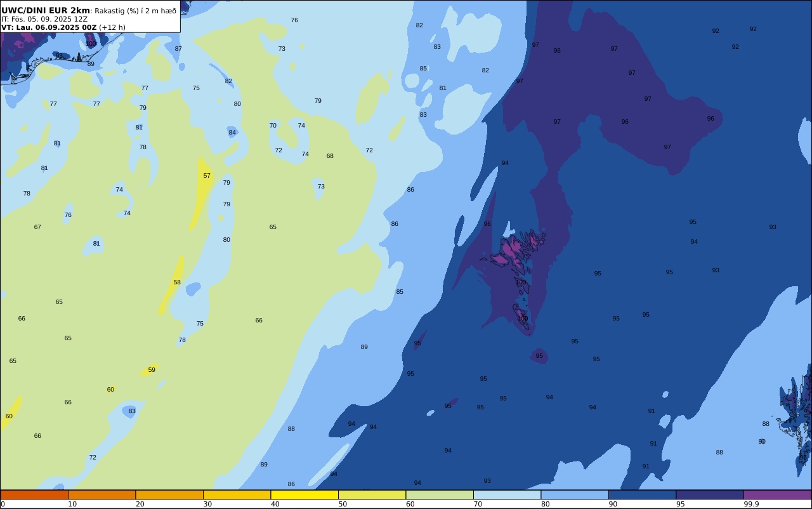Click the humidity value 59 on the map
Image resolution: width=812 pixels, height=509 pixels.
tap(152, 370)
